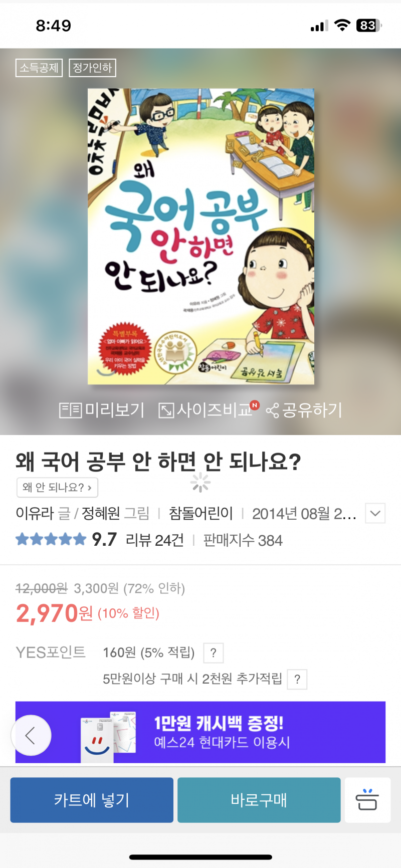Go back with the round left-arrow button
This screenshot has height=868, width=401.
[x=31, y=735]
